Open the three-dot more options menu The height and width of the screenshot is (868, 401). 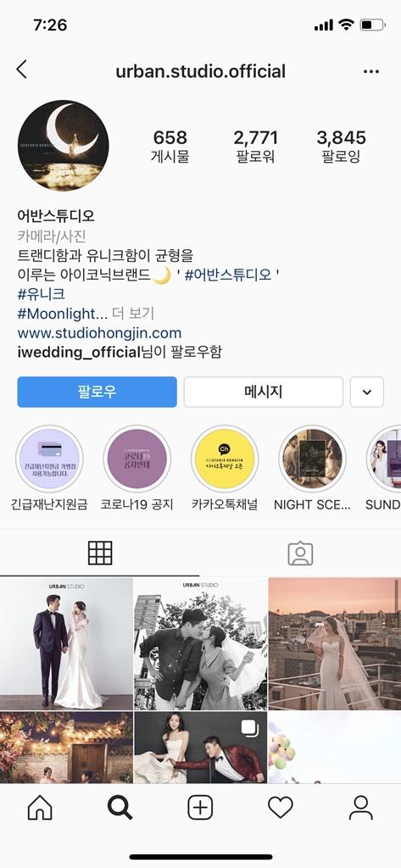[x=371, y=71]
